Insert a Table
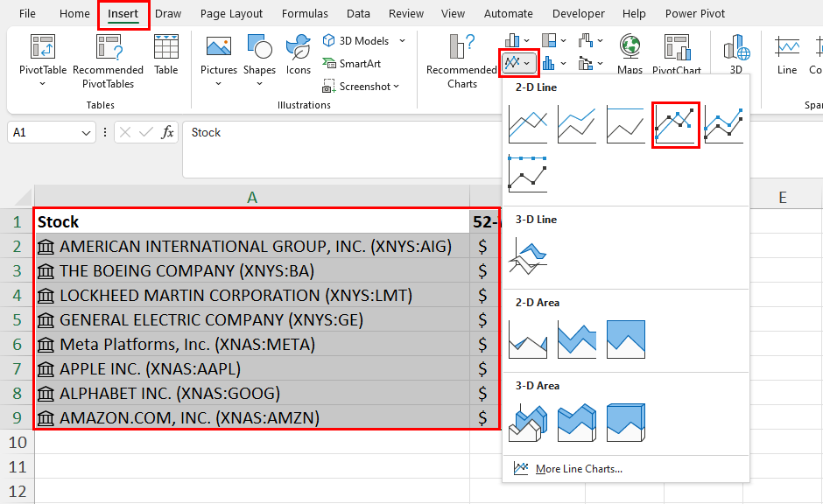823x504 pixels. click(165, 55)
